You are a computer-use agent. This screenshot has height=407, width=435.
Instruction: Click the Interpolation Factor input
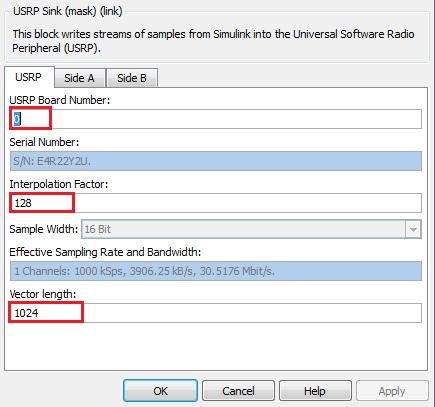coord(216,203)
